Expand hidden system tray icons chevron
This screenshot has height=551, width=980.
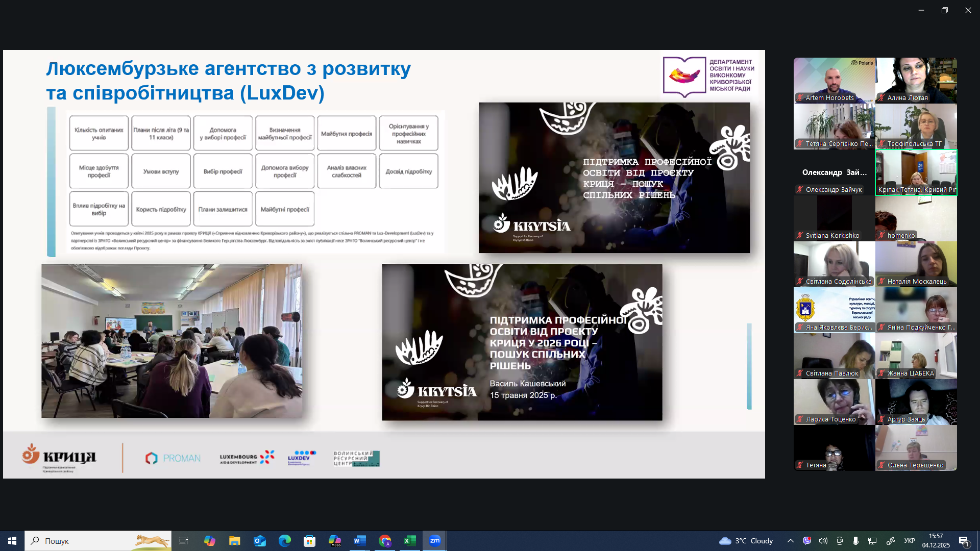pyautogui.click(x=791, y=541)
